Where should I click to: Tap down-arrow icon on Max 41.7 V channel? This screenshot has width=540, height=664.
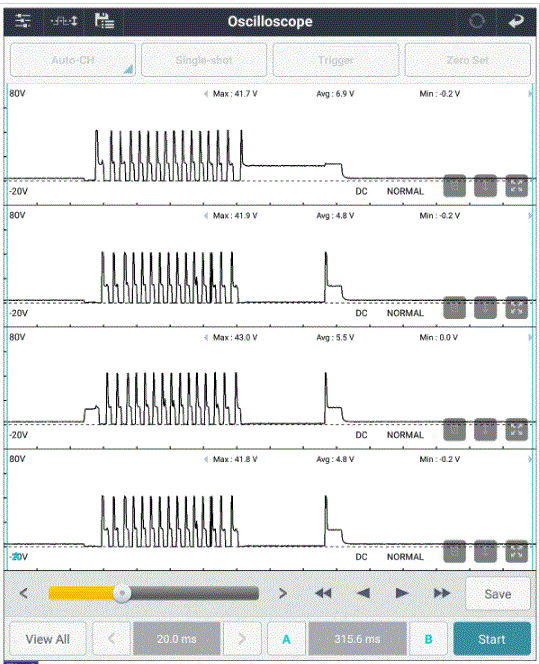(485, 186)
